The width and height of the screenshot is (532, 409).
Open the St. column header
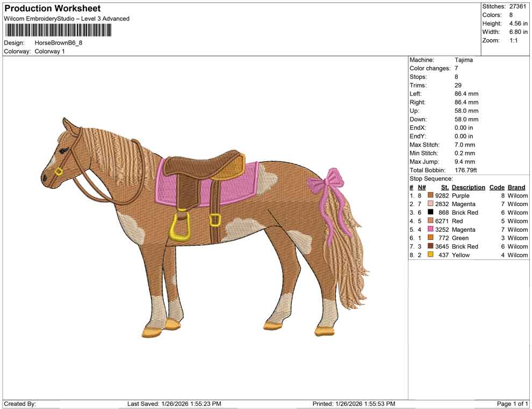tap(444, 187)
